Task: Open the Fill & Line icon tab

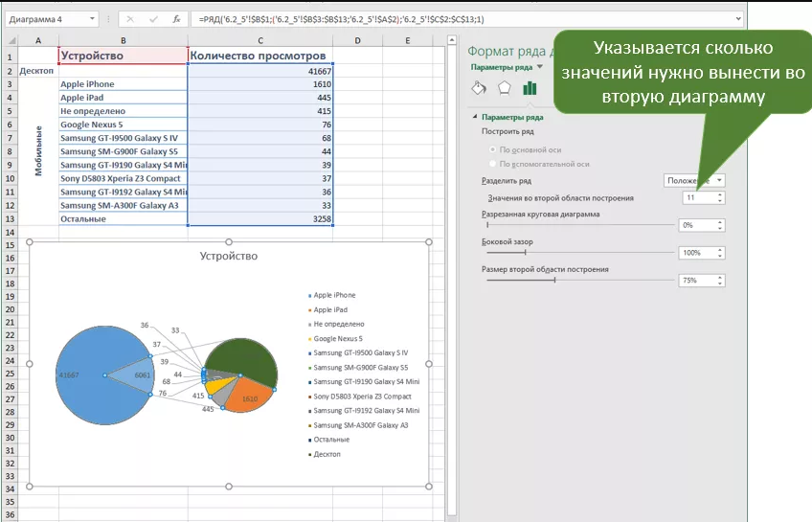Action: [479, 88]
